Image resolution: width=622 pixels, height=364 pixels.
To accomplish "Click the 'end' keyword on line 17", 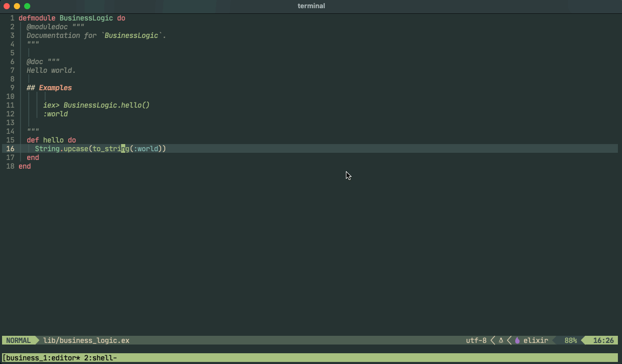I will 33,157.
